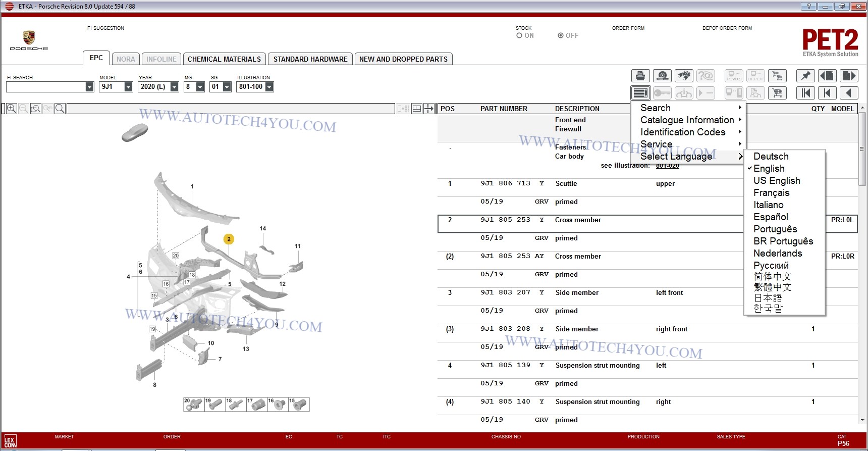
Task: Click the FI SEARCH input field
Action: coord(46,87)
